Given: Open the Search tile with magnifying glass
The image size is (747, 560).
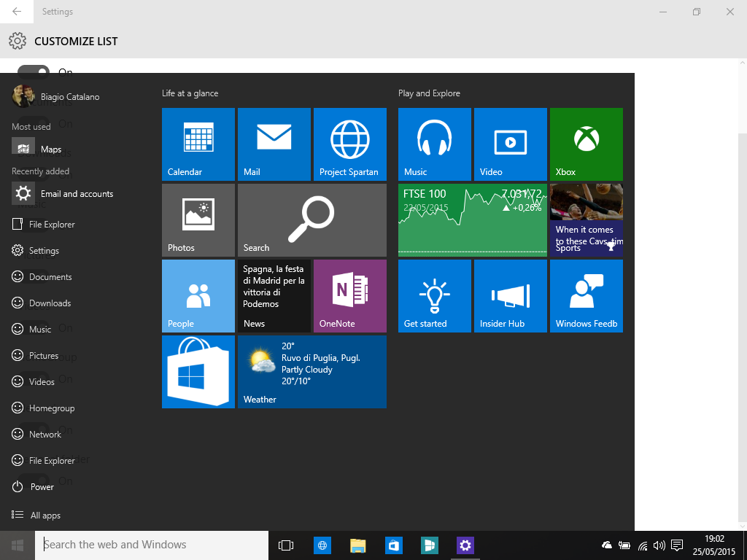Looking at the screenshot, I should coord(312,220).
